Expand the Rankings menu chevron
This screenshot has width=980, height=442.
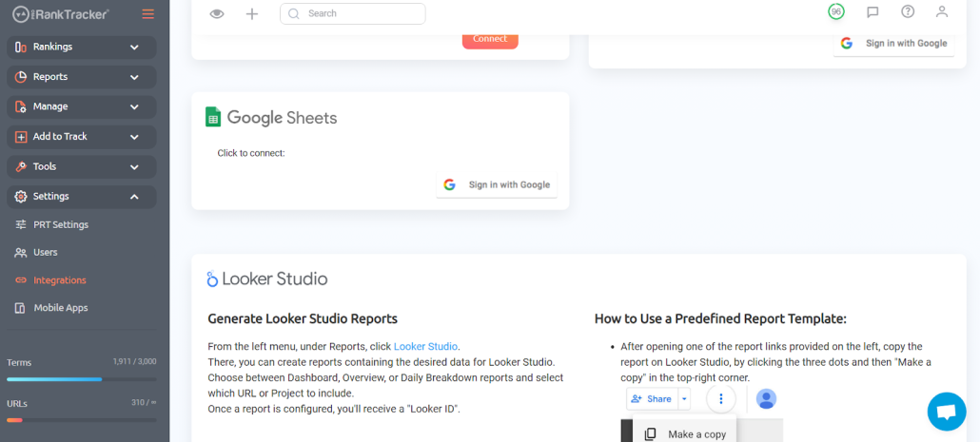pos(134,47)
